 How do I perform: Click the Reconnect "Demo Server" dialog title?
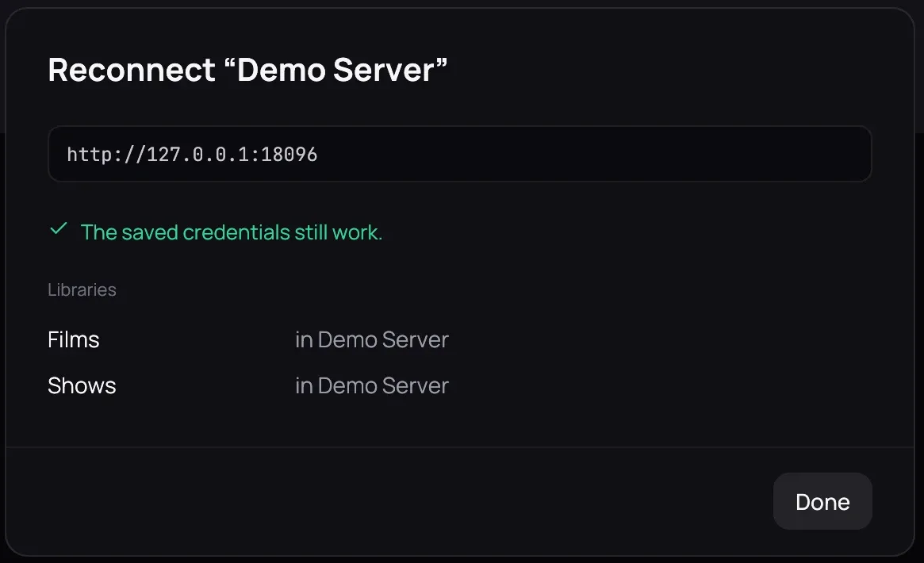point(247,70)
